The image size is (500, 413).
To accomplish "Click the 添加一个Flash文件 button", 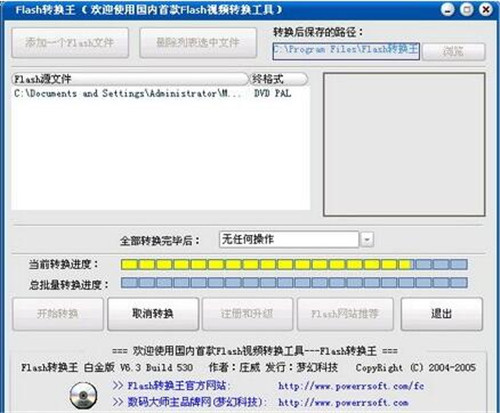I will point(70,43).
